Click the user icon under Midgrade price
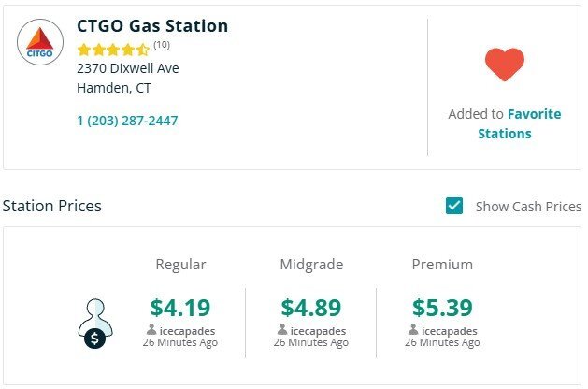The width and height of the screenshot is (588, 389). (282, 330)
